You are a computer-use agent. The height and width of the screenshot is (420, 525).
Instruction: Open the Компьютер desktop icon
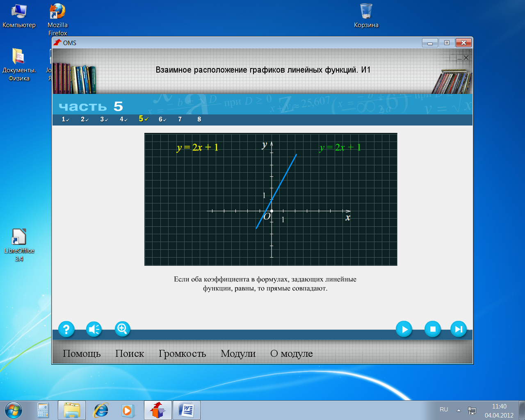19,16
